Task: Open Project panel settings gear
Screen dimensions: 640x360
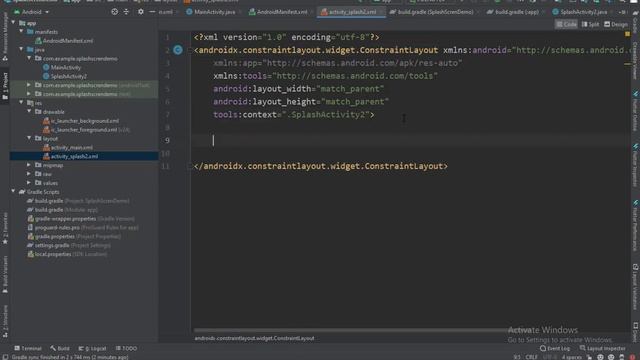Action: pyautogui.click(x=140, y=12)
